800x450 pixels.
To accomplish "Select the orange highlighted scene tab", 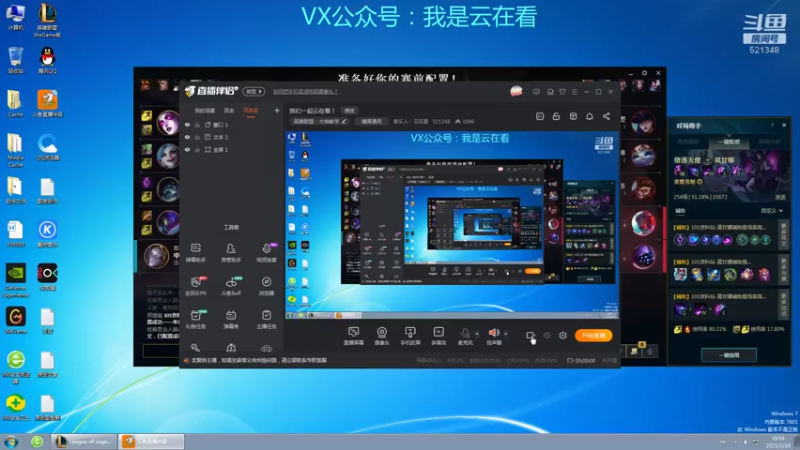I will [251, 111].
